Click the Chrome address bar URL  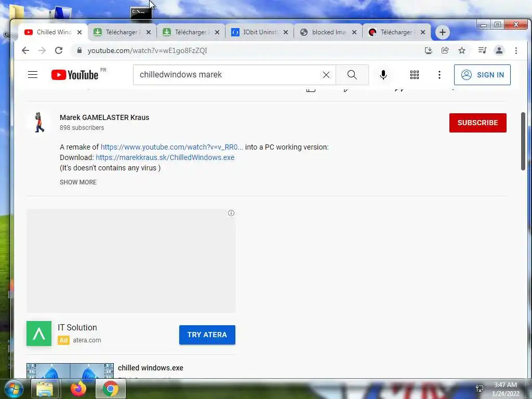(x=147, y=50)
